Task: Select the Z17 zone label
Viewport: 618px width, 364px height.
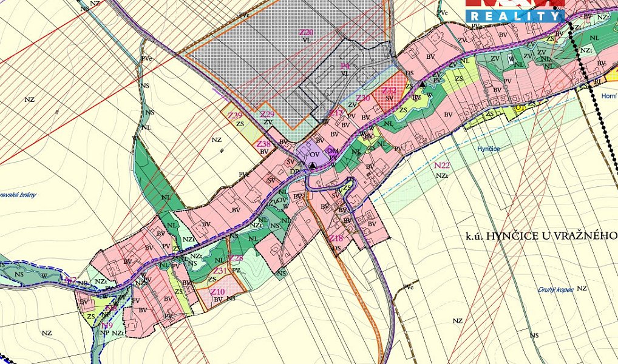Action: (337, 113)
